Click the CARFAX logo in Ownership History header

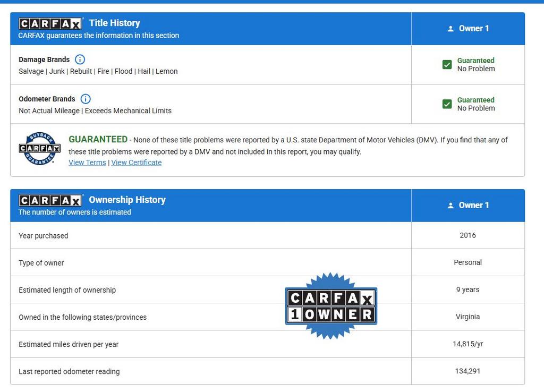point(50,201)
